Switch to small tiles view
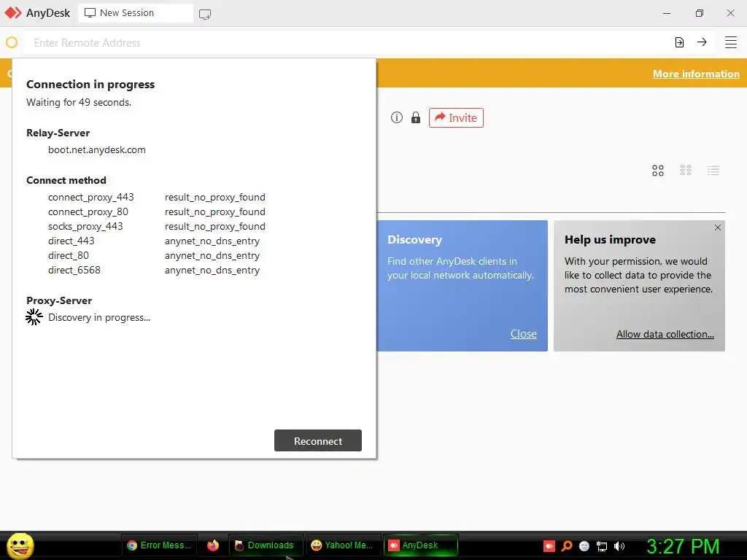 pos(686,171)
